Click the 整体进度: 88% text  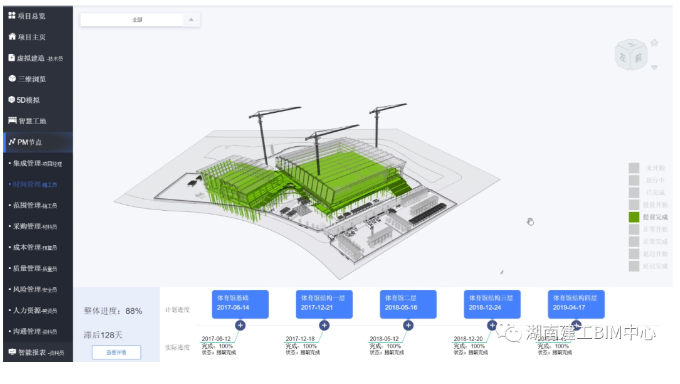113,311
